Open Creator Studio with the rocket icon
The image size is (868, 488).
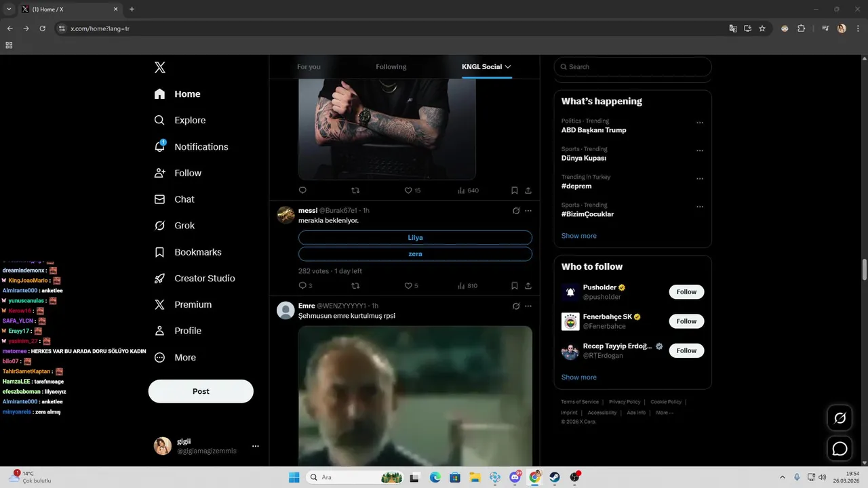(195, 279)
